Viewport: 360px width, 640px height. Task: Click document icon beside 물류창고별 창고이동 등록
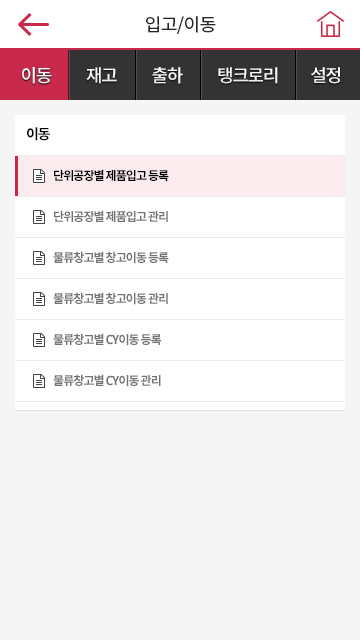(x=39, y=258)
